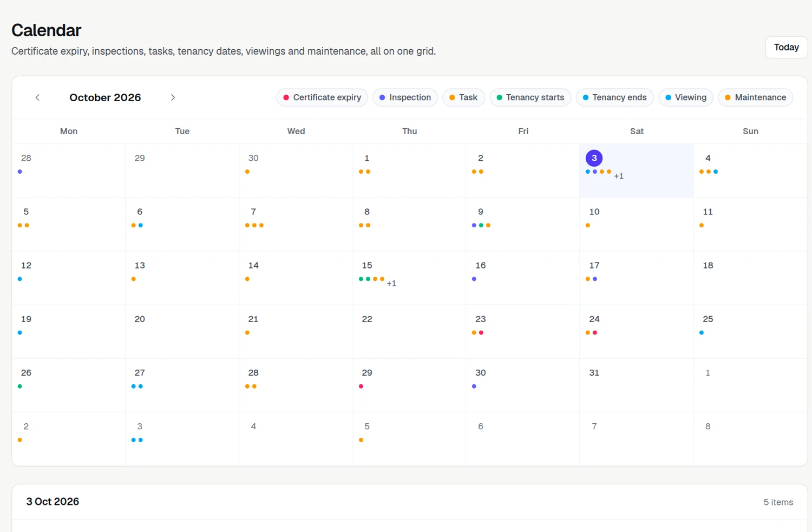The width and height of the screenshot is (812, 532).
Task: Select Tuesday 6 October
Action: point(182,224)
